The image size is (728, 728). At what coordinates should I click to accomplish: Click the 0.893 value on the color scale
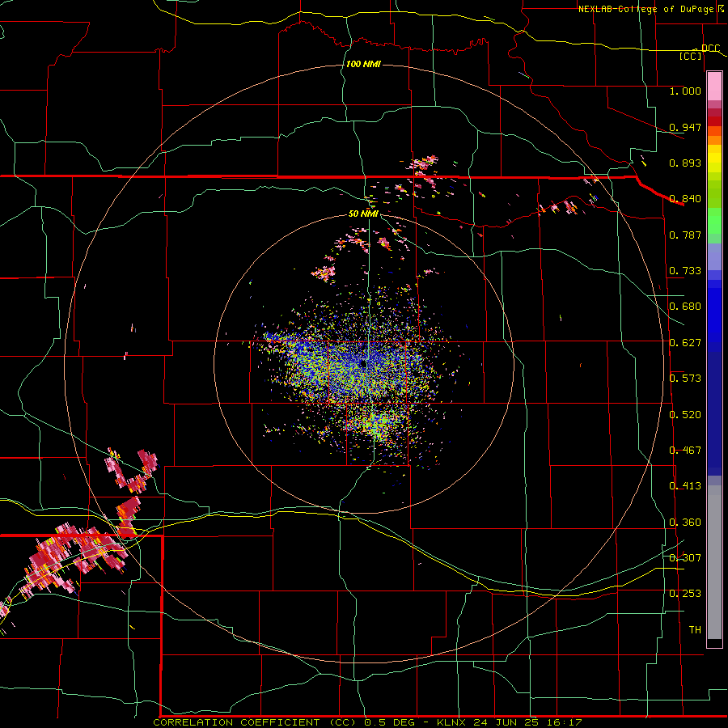[x=685, y=163]
